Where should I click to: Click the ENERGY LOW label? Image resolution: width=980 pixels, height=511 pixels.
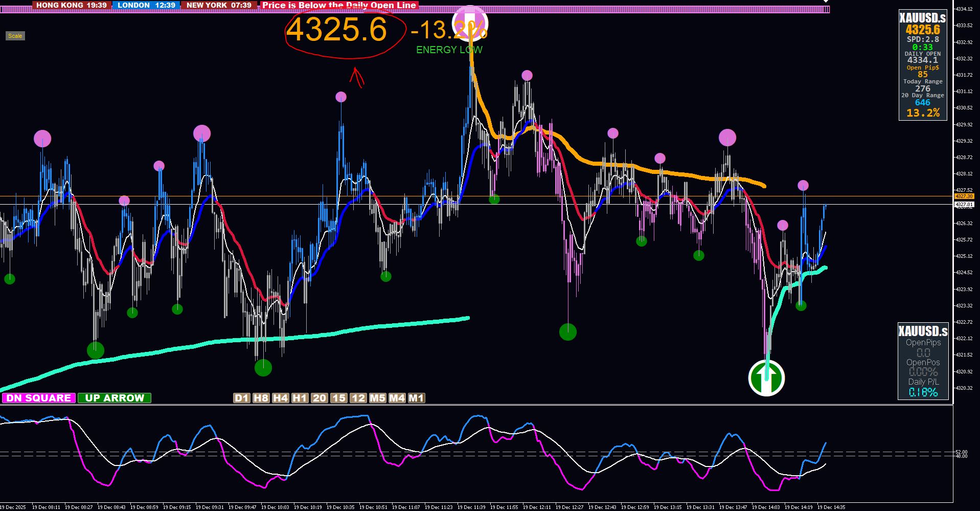[449, 50]
